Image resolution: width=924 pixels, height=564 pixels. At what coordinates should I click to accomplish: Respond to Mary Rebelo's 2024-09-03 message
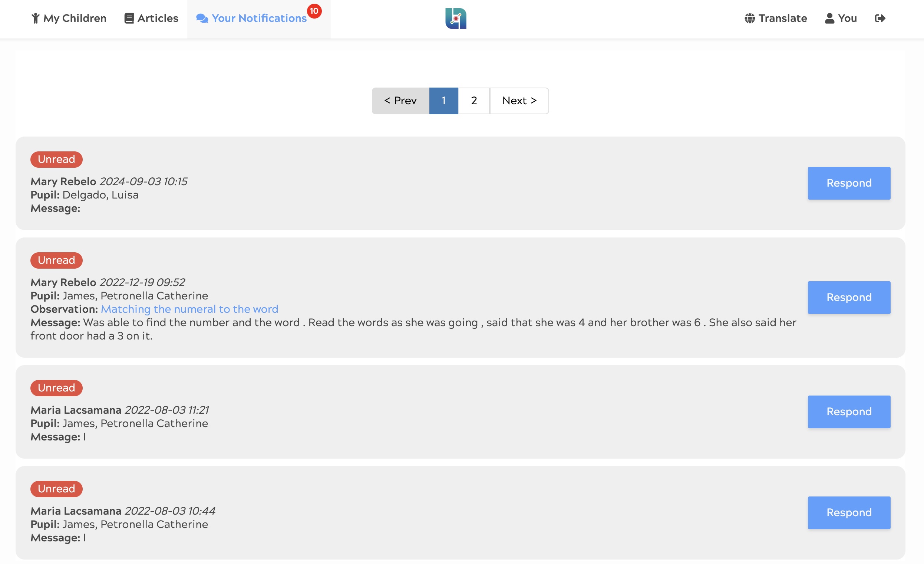(x=849, y=183)
